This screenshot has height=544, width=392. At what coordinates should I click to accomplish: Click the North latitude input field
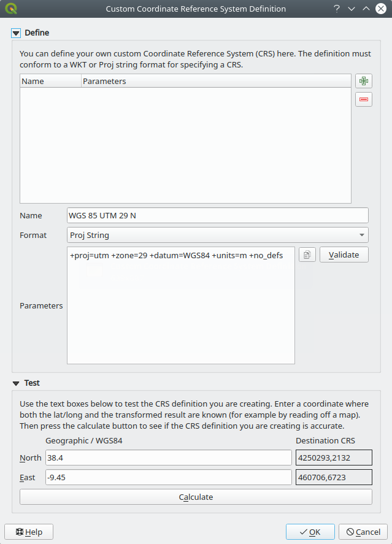pyautogui.click(x=168, y=458)
